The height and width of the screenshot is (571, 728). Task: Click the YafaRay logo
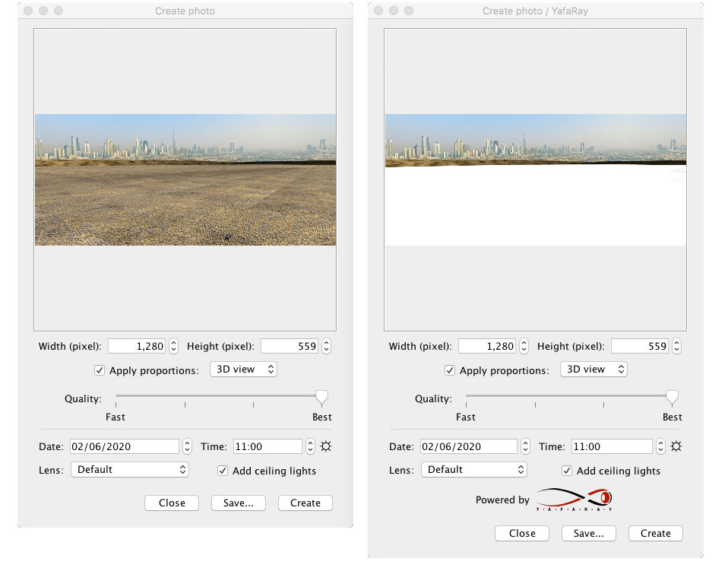574,500
